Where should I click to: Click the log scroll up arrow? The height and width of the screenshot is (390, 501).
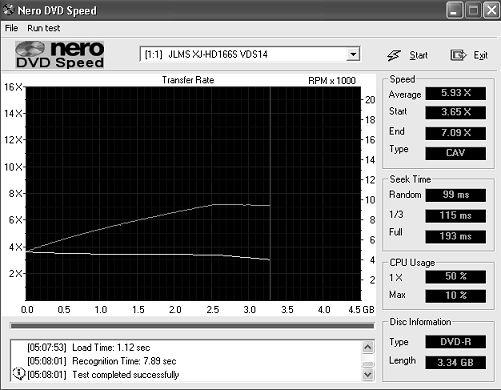point(368,347)
